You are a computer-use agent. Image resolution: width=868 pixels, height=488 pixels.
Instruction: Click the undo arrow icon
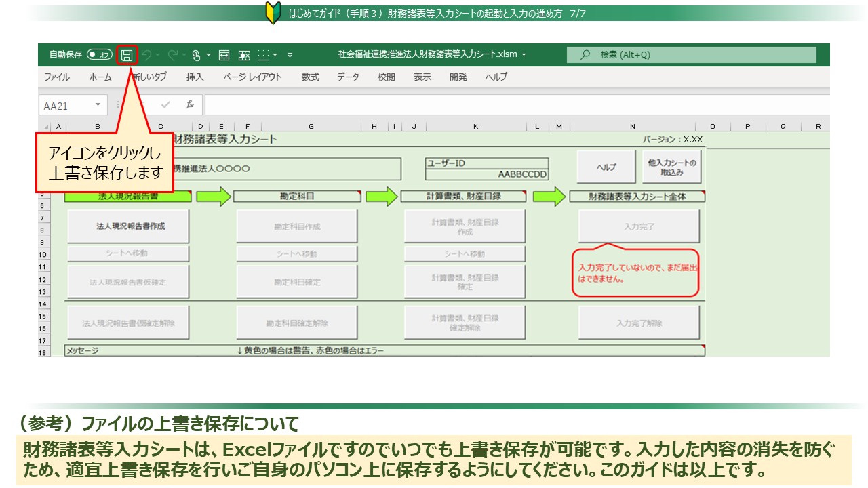(146, 55)
